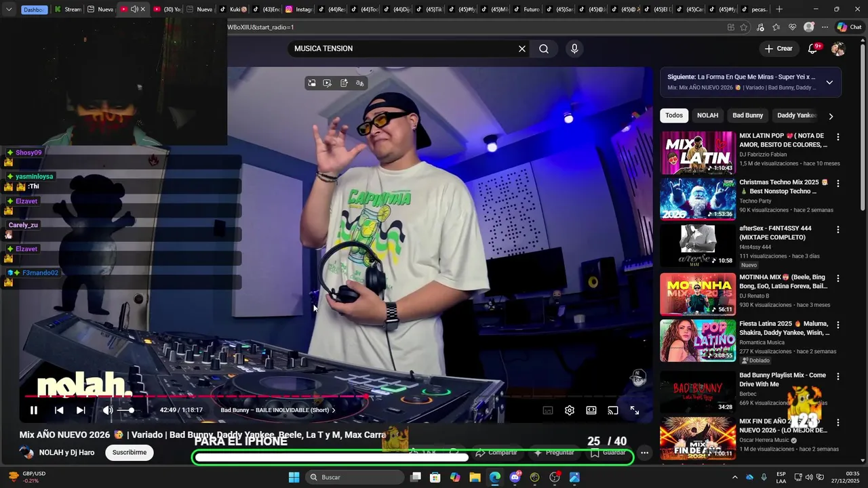Open more options for 'Christmas Techno Mix 2025'
The height and width of the screenshot is (488, 868).
coord(838,184)
